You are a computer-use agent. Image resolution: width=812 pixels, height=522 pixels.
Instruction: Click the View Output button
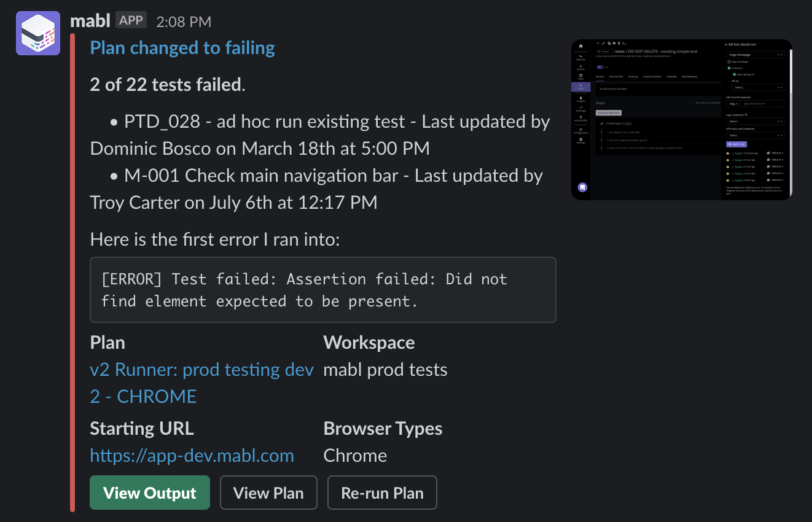150,493
